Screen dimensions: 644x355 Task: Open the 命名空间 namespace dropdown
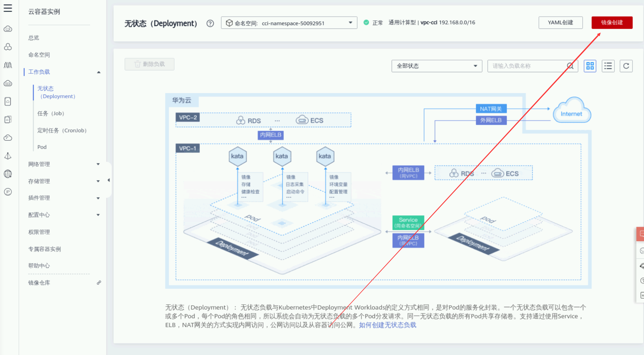click(289, 23)
